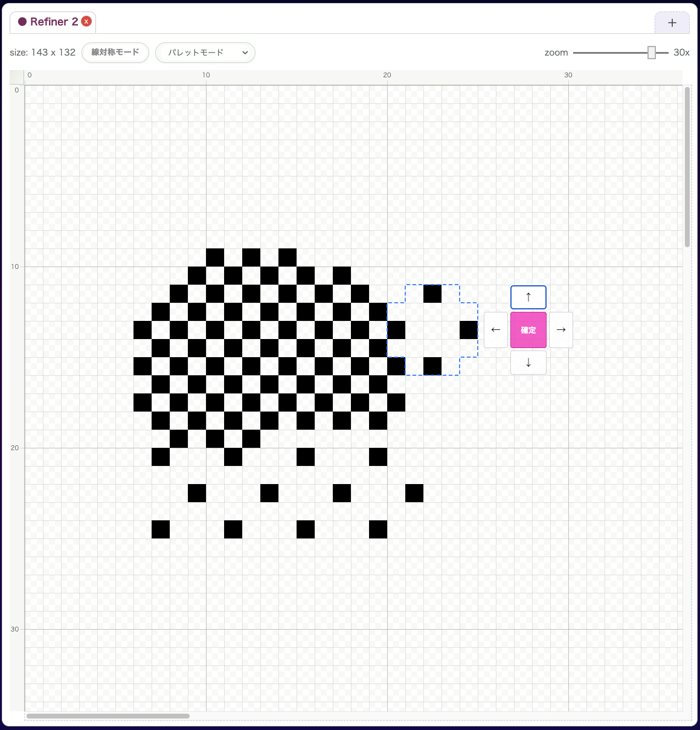The width and height of the screenshot is (700, 730).
Task: Click the chevron arrow of the パレットモード selector
Action: tap(245, 53)
